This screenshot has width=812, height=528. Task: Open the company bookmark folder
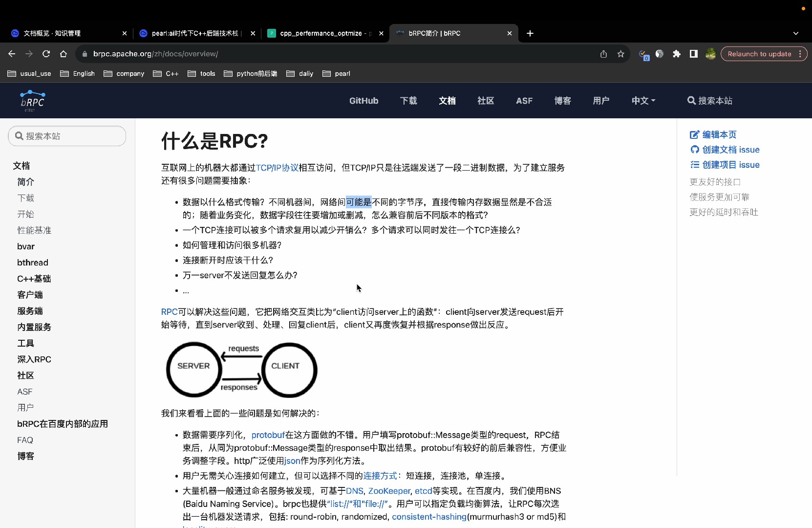124,74
